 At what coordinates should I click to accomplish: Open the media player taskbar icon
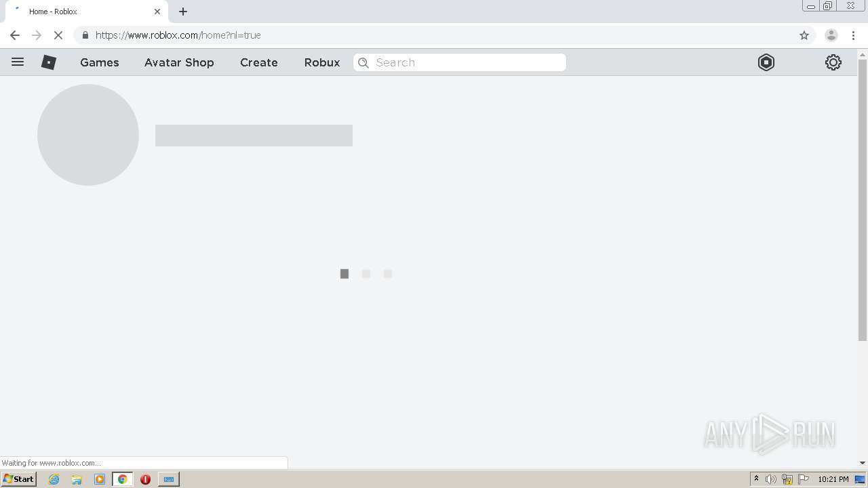pos(100,479)
